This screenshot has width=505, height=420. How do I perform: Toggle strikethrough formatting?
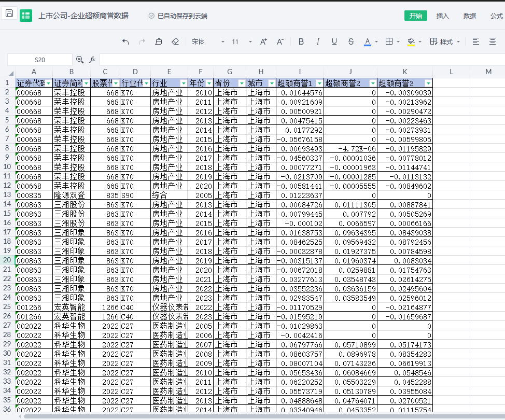click(x=351, y=41)
